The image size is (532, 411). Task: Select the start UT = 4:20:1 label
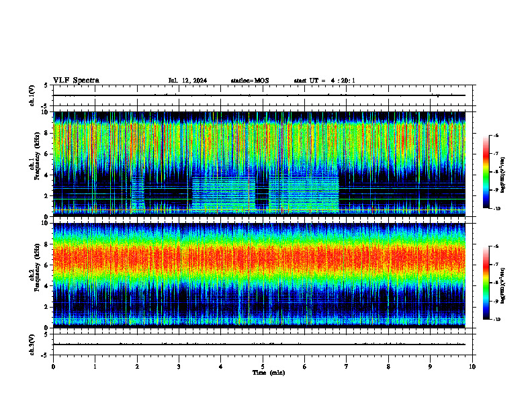coord(324,81)
